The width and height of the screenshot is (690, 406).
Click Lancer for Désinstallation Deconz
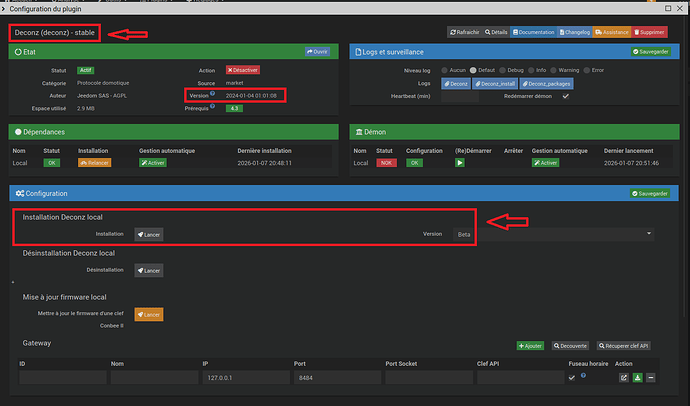(149, 271)
